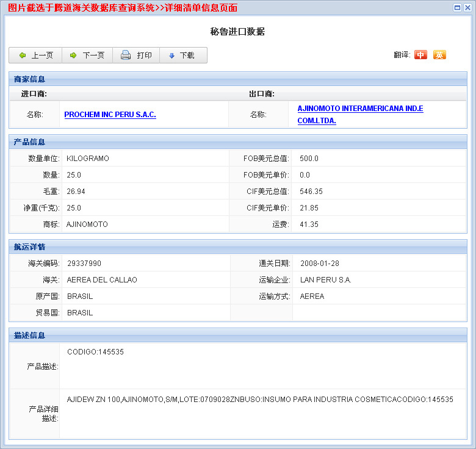Translate page to Chinese with 中 icon
The image size is (476, 449).
click(x=420, y=55)
